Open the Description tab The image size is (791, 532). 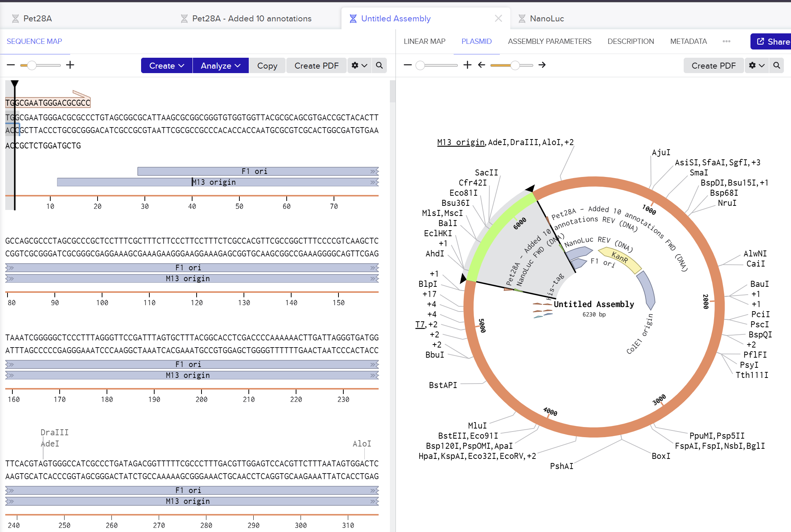click(630, 41)
